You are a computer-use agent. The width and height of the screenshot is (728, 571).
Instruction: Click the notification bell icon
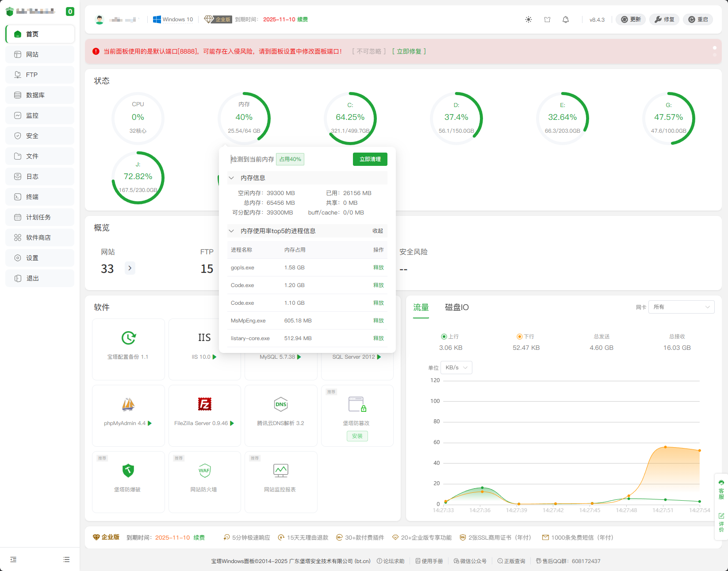click(x=565, y=19)
